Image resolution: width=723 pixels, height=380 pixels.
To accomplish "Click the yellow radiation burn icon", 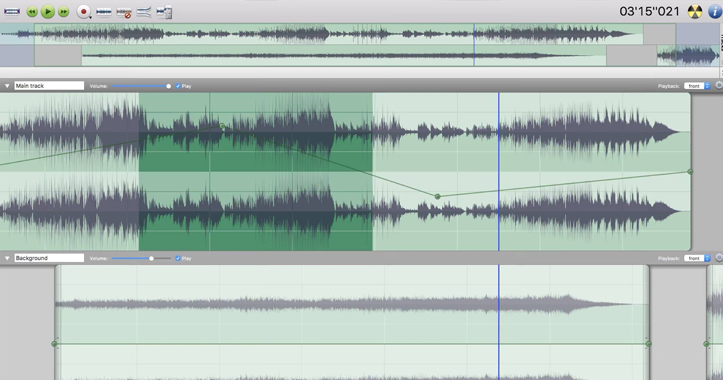I will 694,12.
